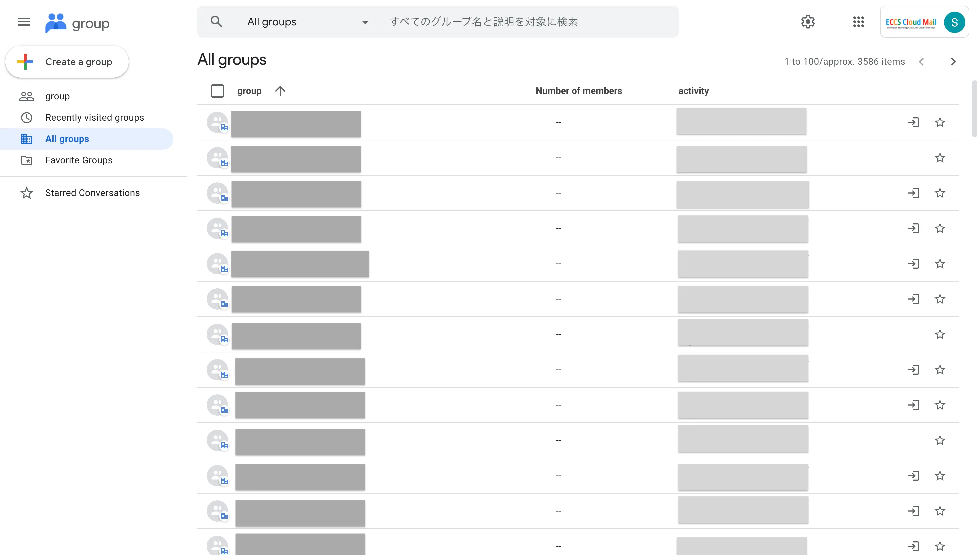Viewport: 980px width, 555px height.
Task: Click the settings gear icon
Action: (808, 22)
